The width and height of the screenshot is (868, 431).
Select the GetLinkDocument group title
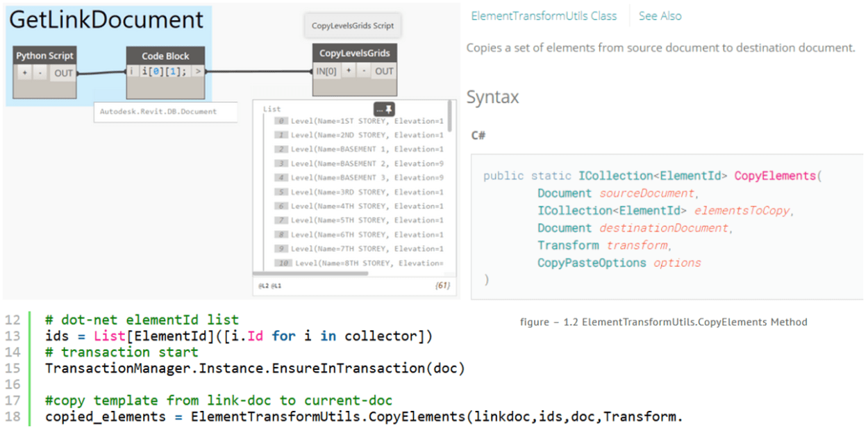tap(106, 19)
